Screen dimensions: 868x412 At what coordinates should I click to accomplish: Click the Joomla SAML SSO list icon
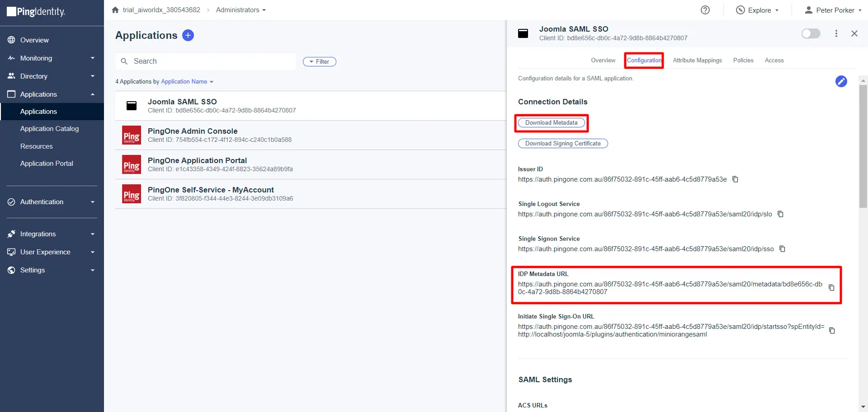click(132, 106)
